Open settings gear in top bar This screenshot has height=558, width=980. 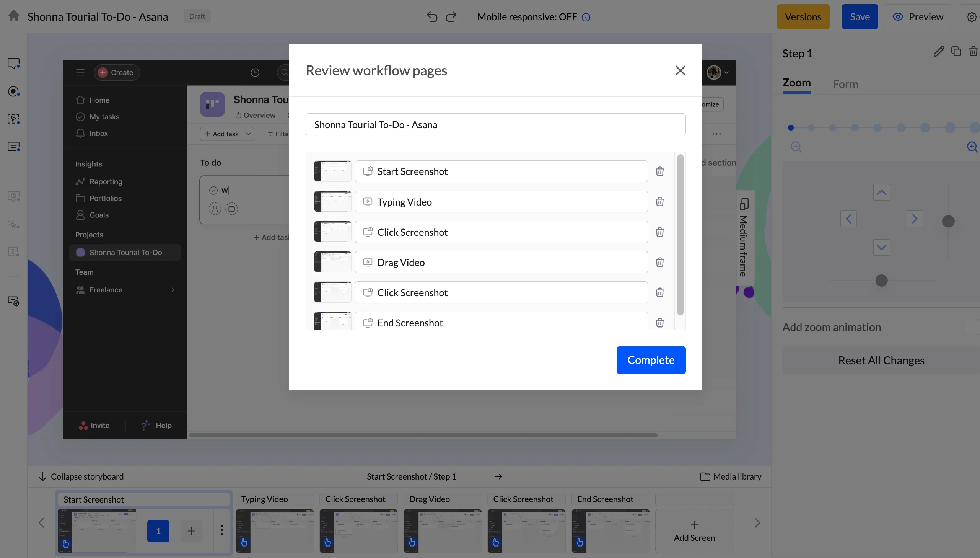click(971, 17)
